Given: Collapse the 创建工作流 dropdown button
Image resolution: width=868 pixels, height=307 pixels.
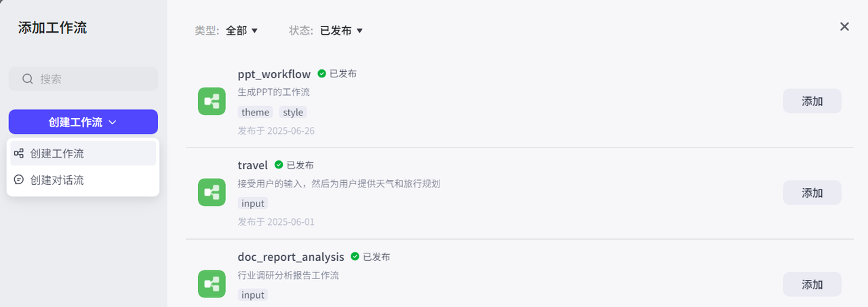Looking at the screenshot, I should [83, 122].
